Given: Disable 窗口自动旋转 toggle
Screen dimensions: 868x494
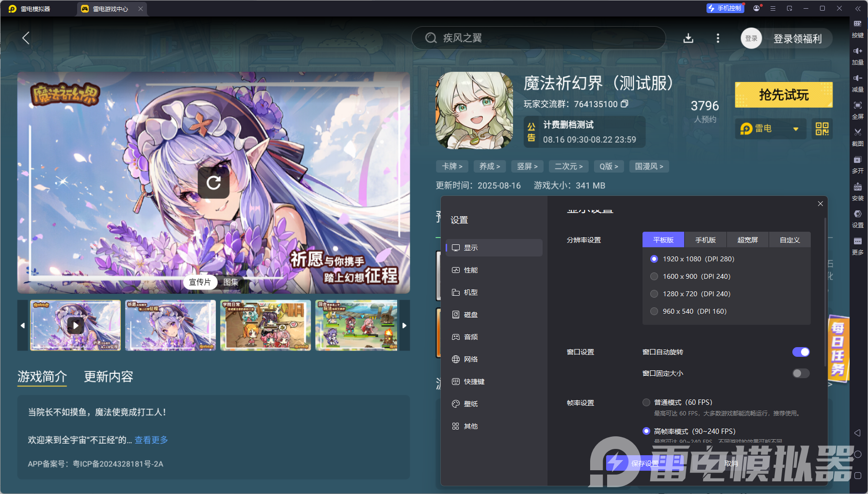Looking at the screenshot, I should [801, 352].
